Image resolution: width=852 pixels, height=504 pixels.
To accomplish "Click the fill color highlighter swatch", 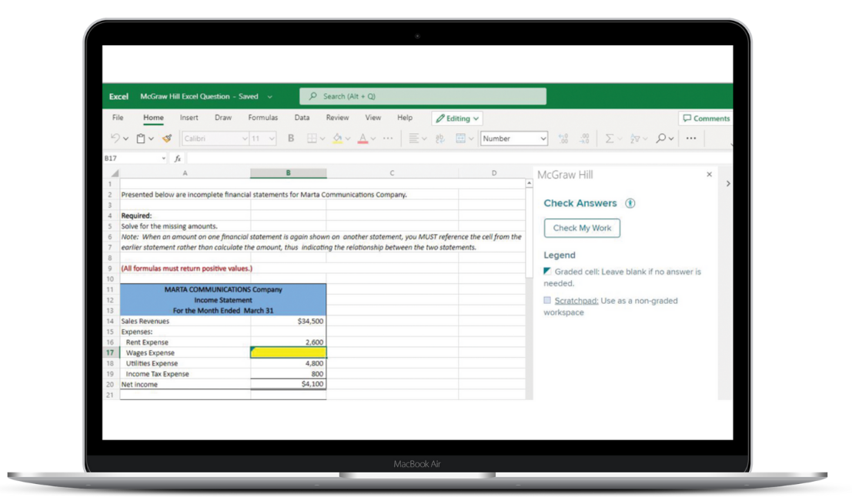I will tap(337, 139).
